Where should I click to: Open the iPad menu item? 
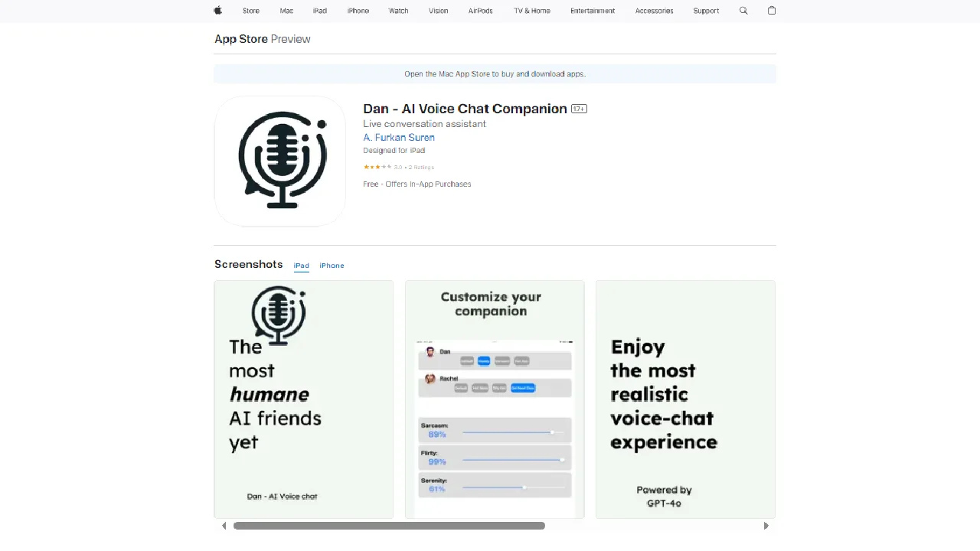point(320,11)
